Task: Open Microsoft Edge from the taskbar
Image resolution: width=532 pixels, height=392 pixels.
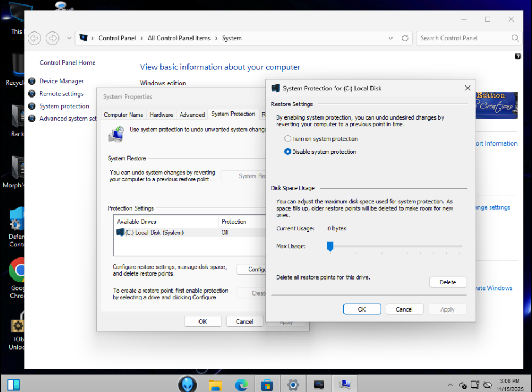Action: [241, 384]
